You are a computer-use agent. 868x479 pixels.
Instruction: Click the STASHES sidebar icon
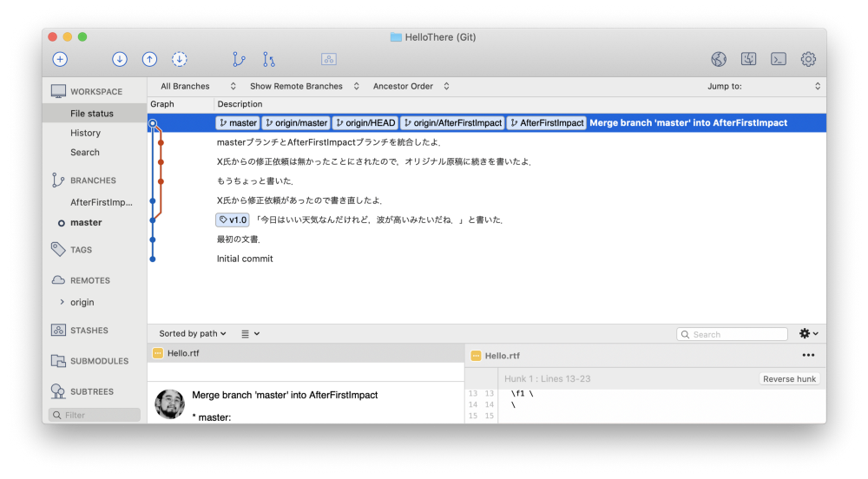point(58,331)
